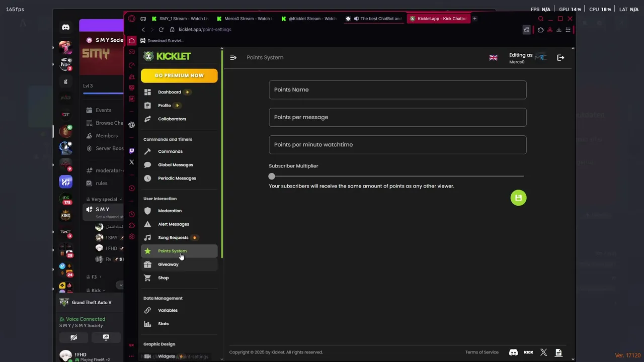Screen dimensions: 644x362
Task: Open browser tab search icon
Action: 541,19
